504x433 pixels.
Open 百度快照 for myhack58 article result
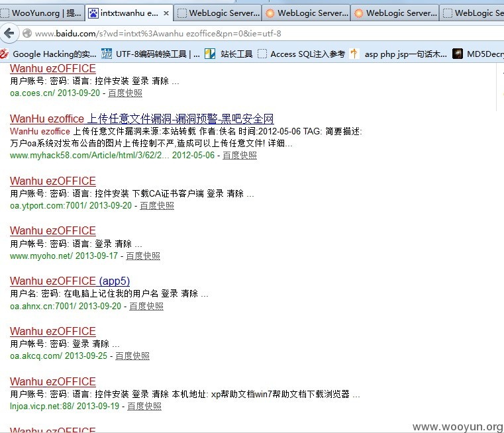point(240,156)
